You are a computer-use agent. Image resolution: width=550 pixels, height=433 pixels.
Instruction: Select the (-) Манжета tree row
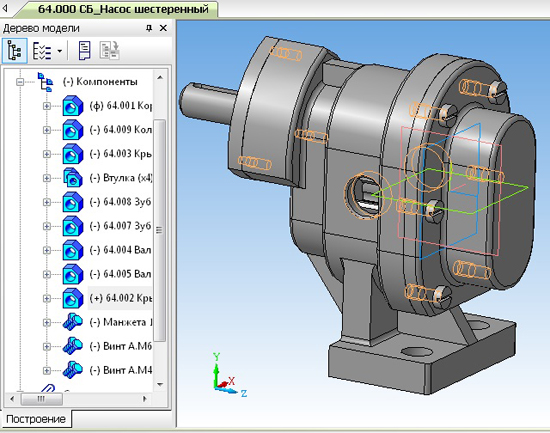[121, 322]
